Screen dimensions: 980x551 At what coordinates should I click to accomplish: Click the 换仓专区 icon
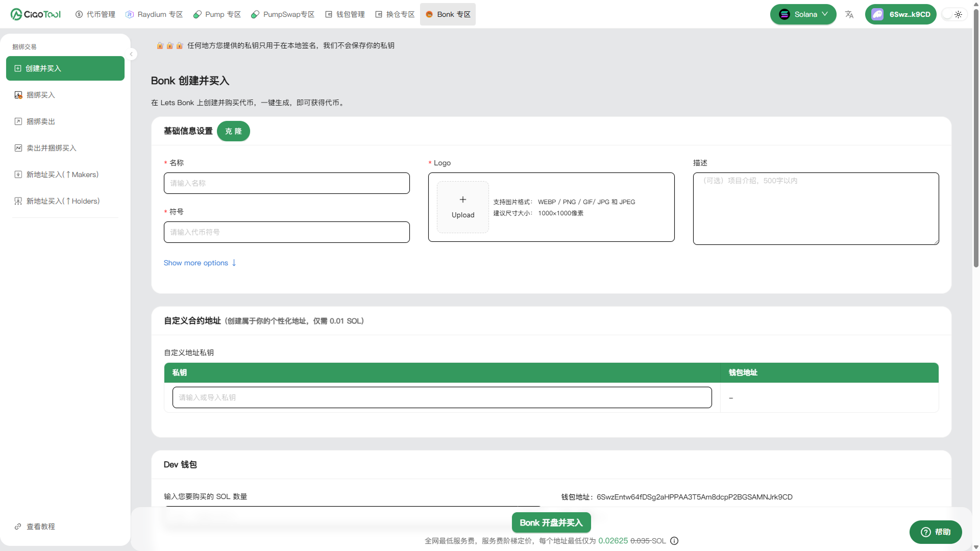tap(379, 14)
